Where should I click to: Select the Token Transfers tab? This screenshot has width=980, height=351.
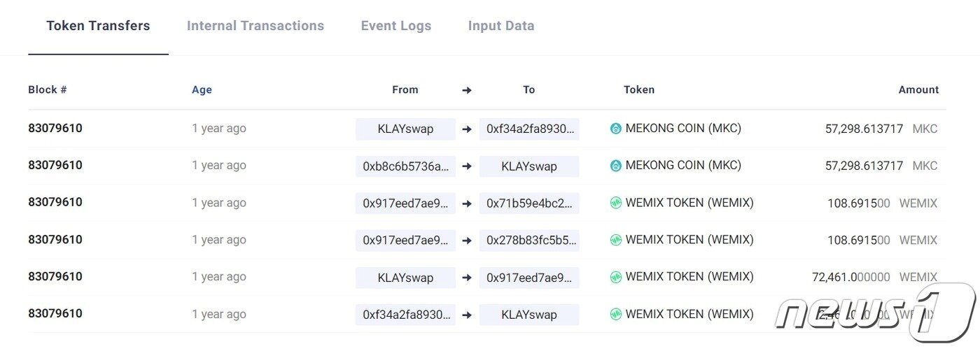pos(98,26)
